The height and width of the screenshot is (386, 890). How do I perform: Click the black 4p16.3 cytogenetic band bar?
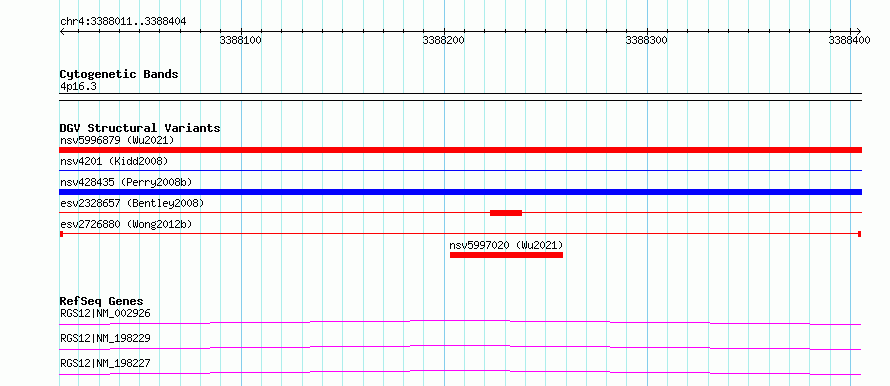(x=460, y=96)
